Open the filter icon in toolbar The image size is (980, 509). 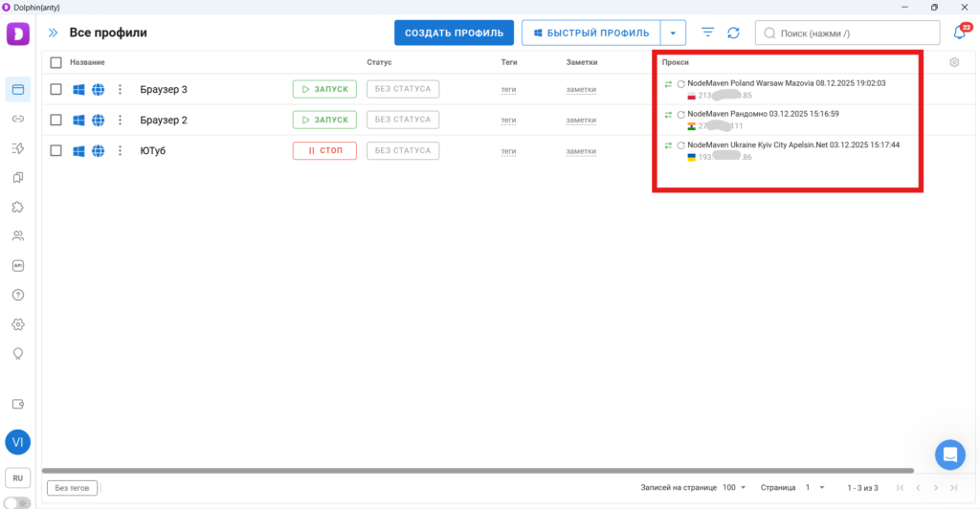click(x=708, y=33)
